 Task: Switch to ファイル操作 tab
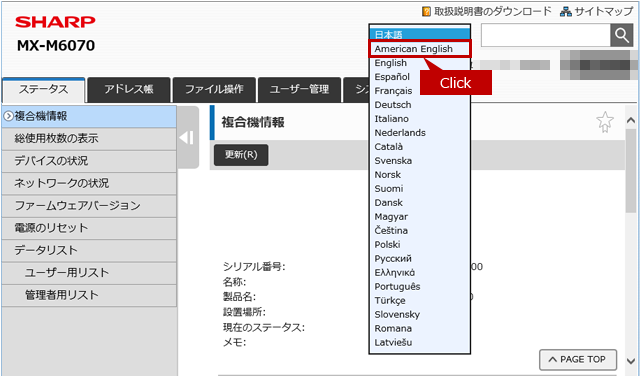click(x=214, y=90)
